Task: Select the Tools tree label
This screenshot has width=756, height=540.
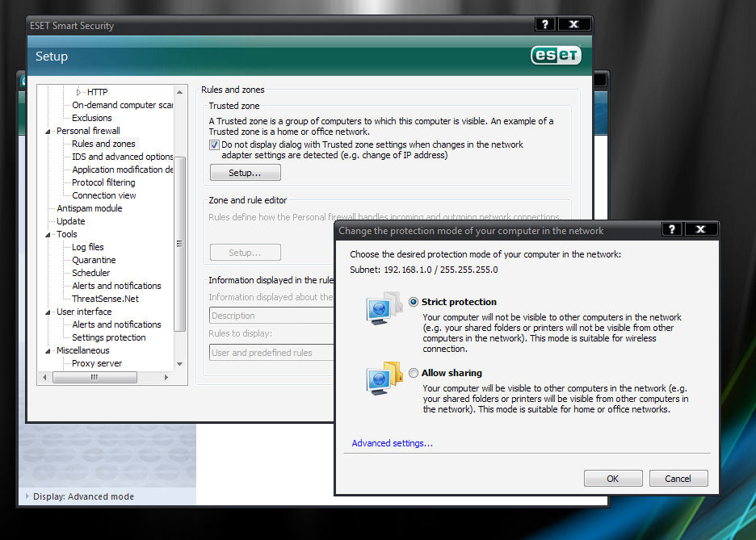Action: (x=66, y=235)
